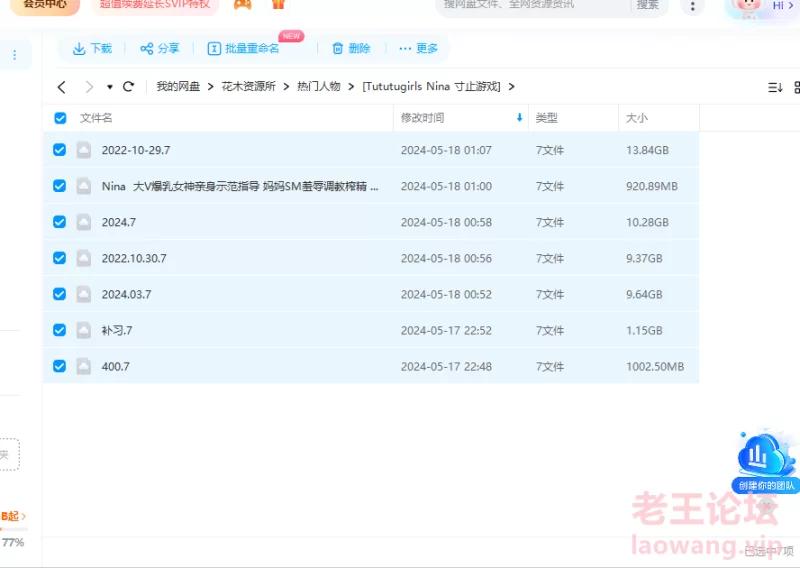Open file starting with Nina 大V
This screenshot has height=568, width=800.
[x=240, y=186]
